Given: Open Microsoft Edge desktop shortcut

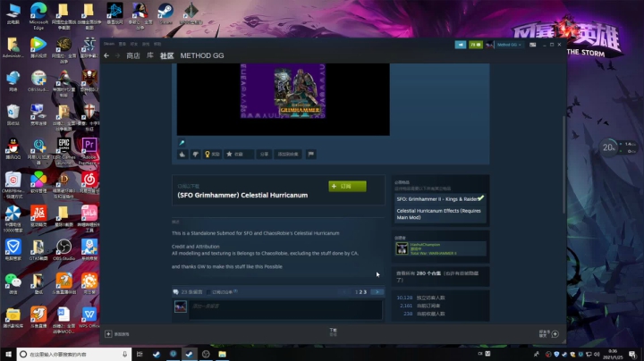Looking at the screenshot, I should tap(38, 16).
